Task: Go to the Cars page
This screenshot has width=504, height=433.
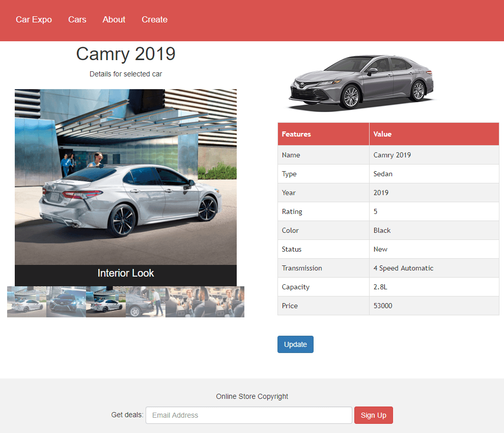Action: [x=77, y=20]
